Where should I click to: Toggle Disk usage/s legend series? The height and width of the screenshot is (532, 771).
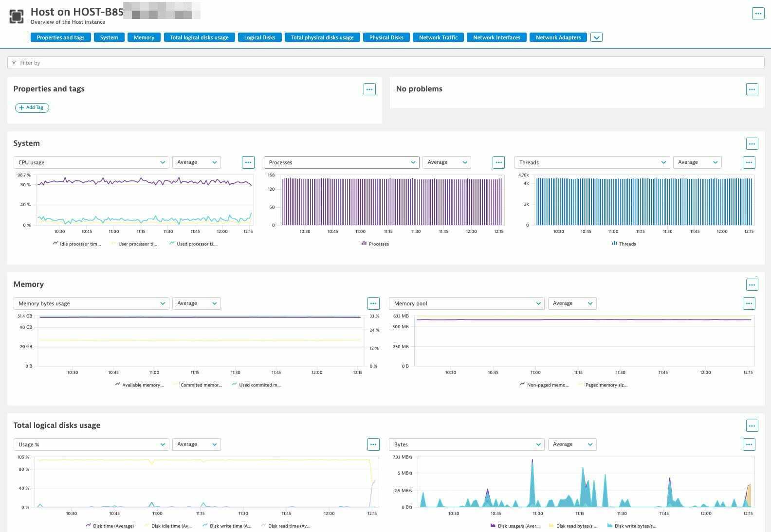pyautogui.click(x=515, y=526)
